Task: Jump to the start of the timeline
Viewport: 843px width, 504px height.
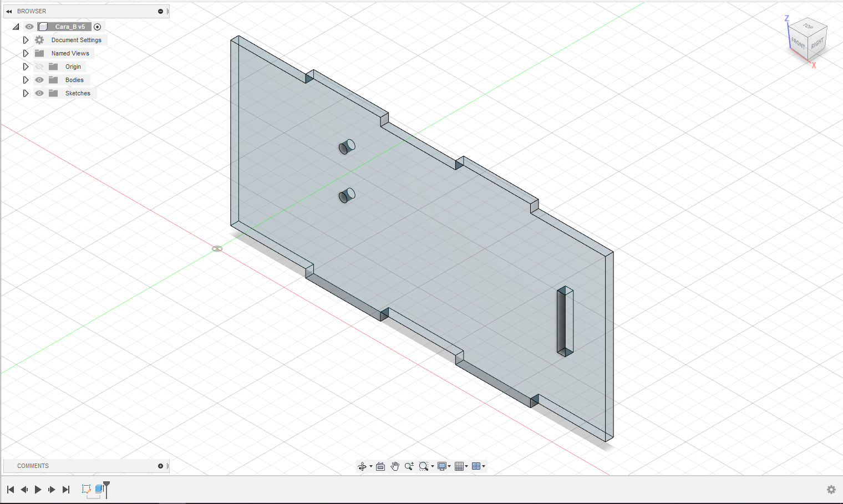Action: pos(11,490)
